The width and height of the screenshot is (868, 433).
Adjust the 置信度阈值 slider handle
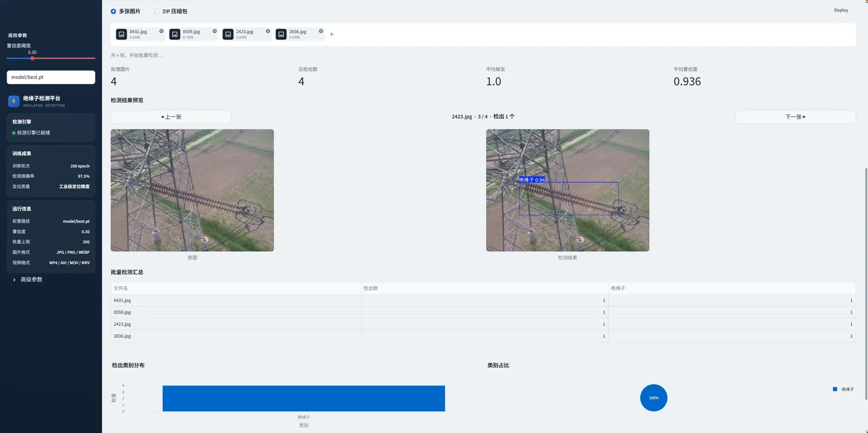[33, 58]
